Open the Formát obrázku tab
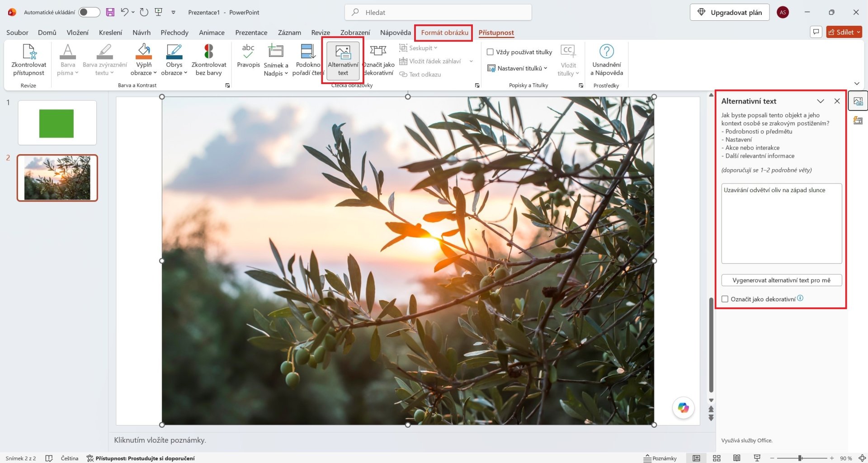 (x=444, y=33)
